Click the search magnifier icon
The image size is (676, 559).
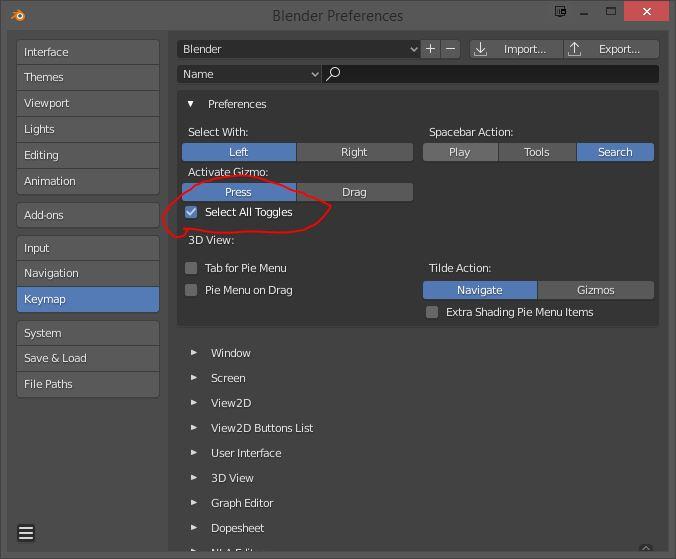(x=333, y=74)
